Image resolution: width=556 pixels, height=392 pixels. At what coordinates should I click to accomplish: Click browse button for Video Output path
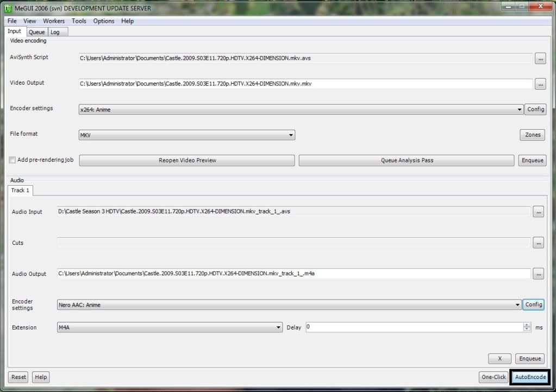tap(540, 84)
